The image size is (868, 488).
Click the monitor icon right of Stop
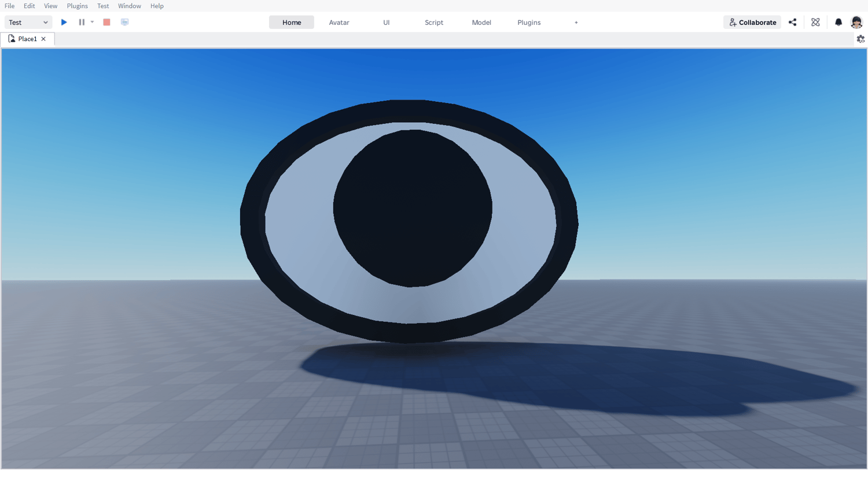tap(124, 22)
